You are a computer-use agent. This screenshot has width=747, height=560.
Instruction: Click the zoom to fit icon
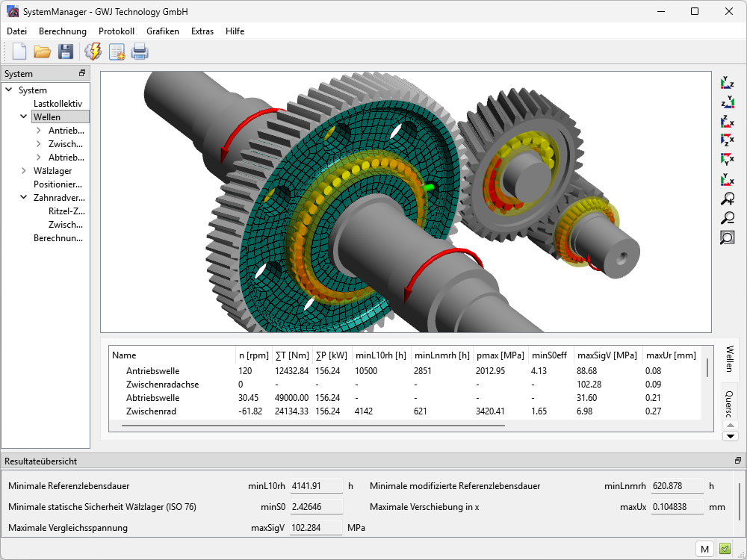[727, 237]
